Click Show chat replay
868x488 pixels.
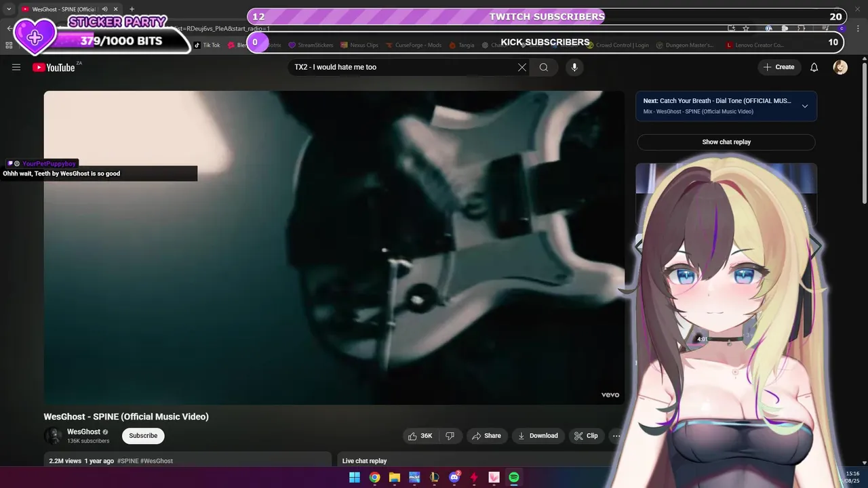tap(726, 142)
